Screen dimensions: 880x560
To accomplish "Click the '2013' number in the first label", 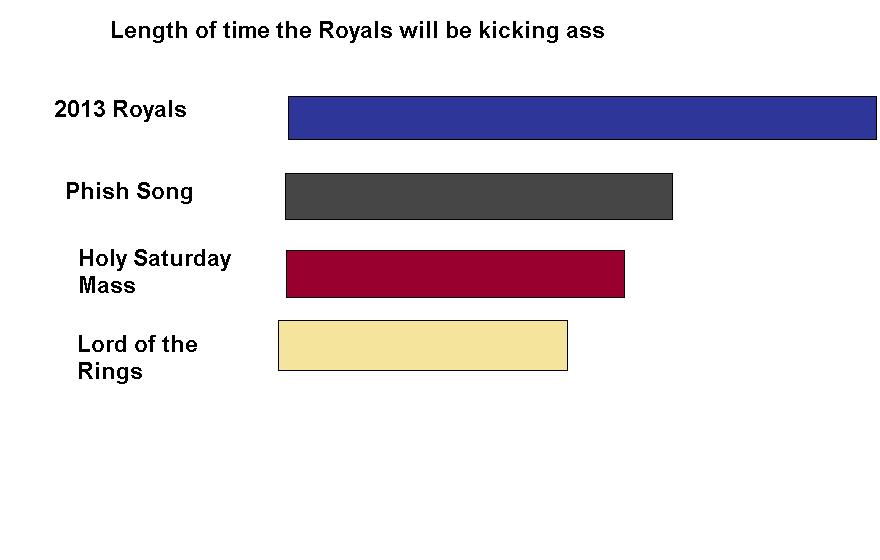I will pyautogui.click(x=80, y=109).
